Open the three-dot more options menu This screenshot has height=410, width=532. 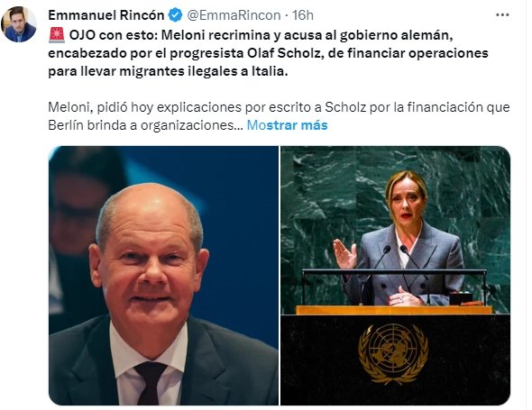[502, 15]
